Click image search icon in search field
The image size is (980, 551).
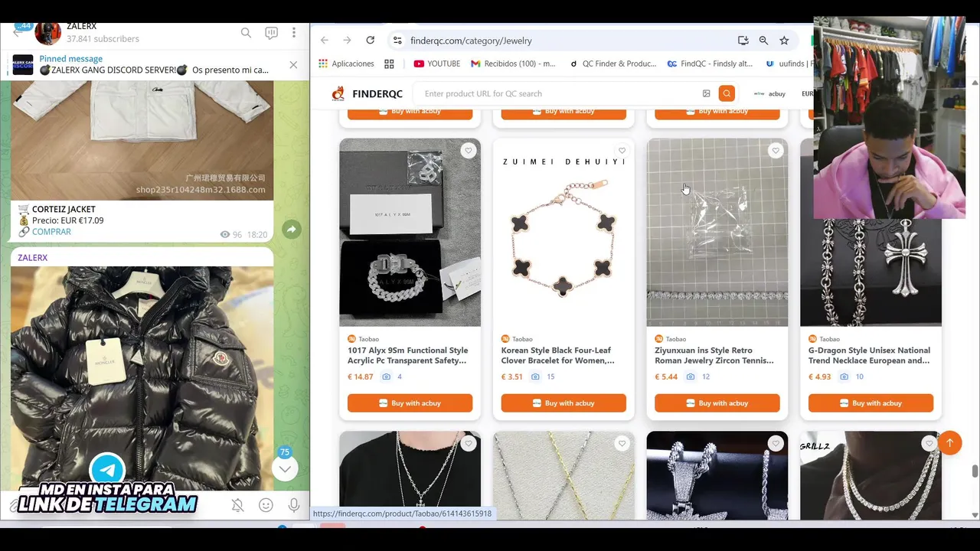click(706, 93)
